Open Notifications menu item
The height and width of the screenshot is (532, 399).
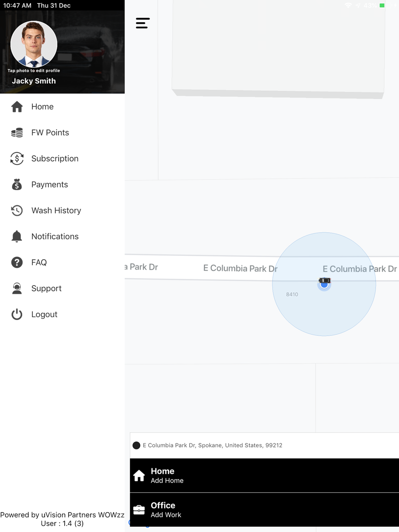coord(62,236)
